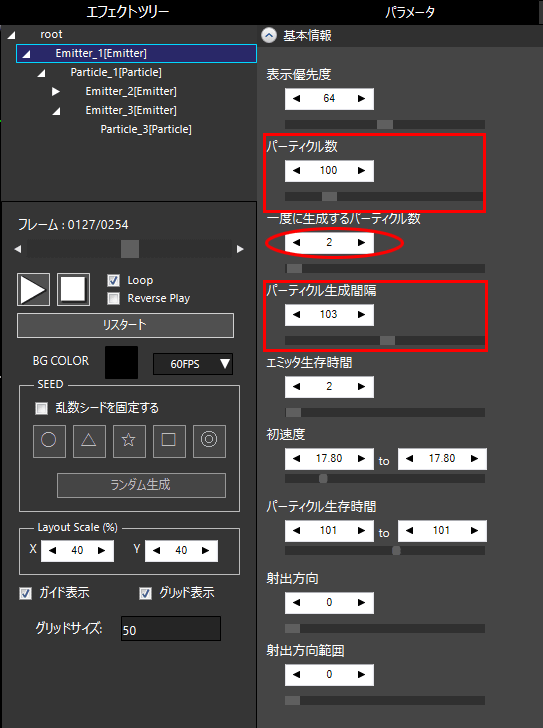543x728 pixels.
Task: Collapse the 基本情報 section chevron
Action: tap(269, 36)
